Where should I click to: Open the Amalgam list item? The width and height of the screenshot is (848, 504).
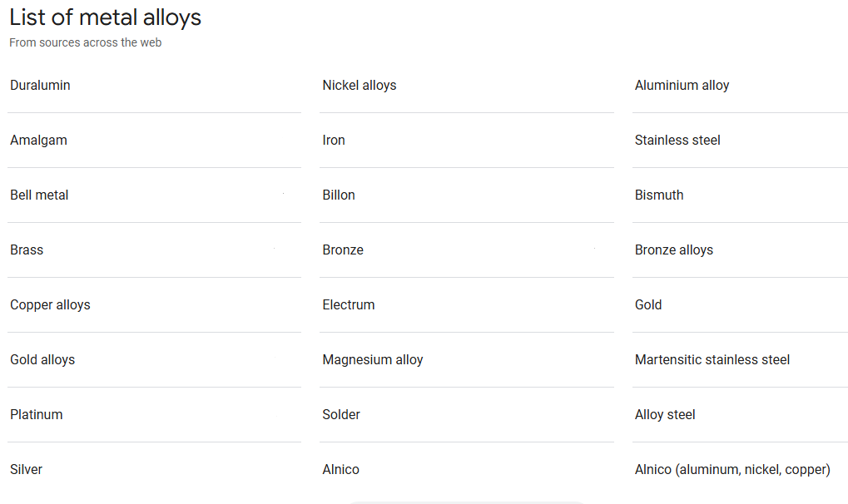[x=38, y=140]
